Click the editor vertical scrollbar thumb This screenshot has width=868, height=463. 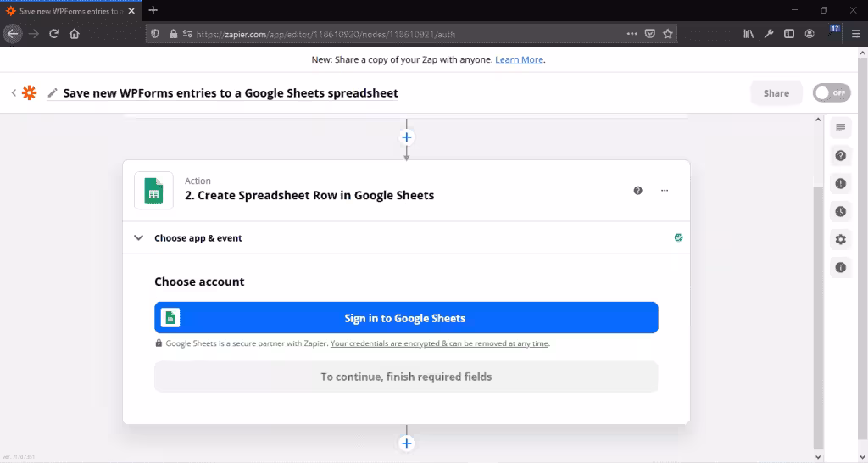pos(818,317)
